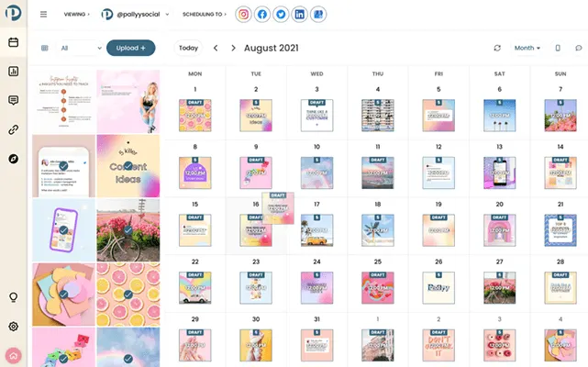The image size is (588, 367).
Task: Open the scheduled post on August 13
Action: pyautogui.click(x=500, y=172)
